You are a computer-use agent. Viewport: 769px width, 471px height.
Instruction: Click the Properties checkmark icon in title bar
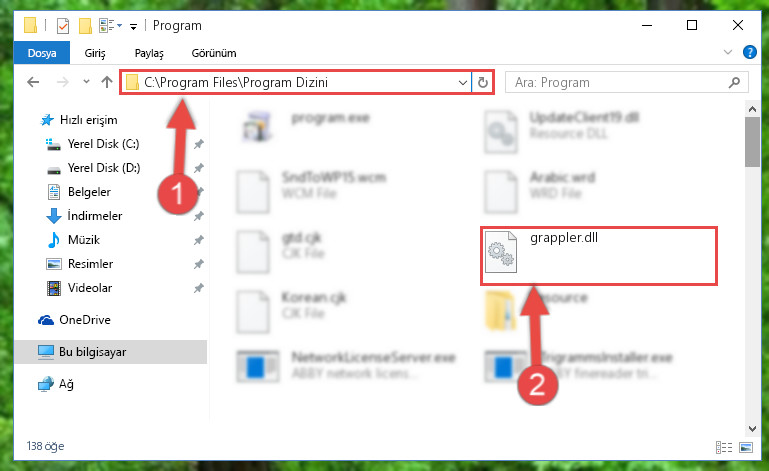click(x=63, y=26)
